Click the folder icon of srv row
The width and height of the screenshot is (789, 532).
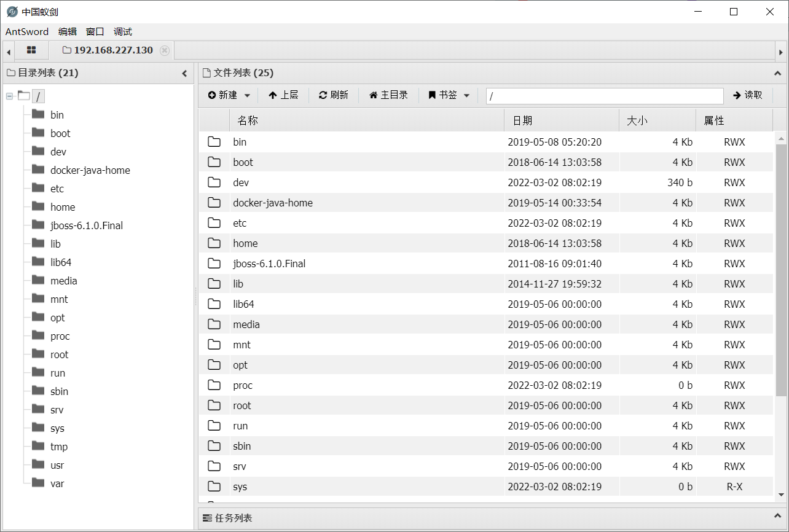click(214, 466)
